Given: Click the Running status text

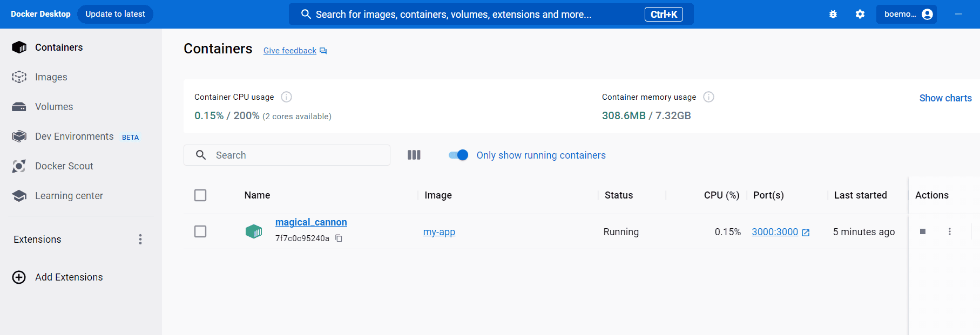Looking at the screenshot, I should pos(621,232).
